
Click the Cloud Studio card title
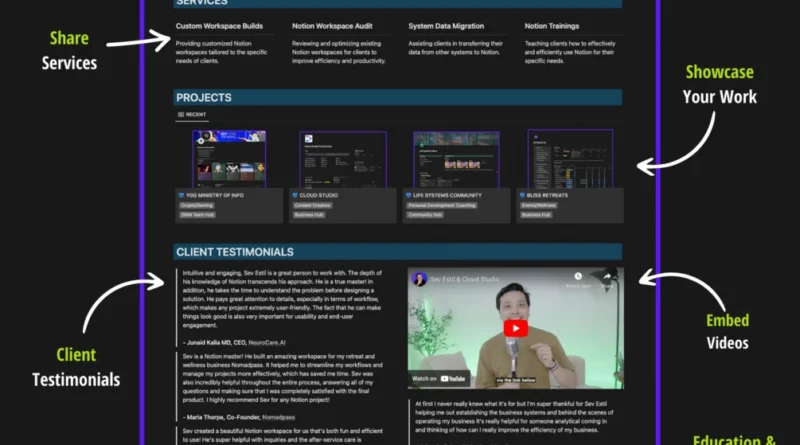pos(319,195)
